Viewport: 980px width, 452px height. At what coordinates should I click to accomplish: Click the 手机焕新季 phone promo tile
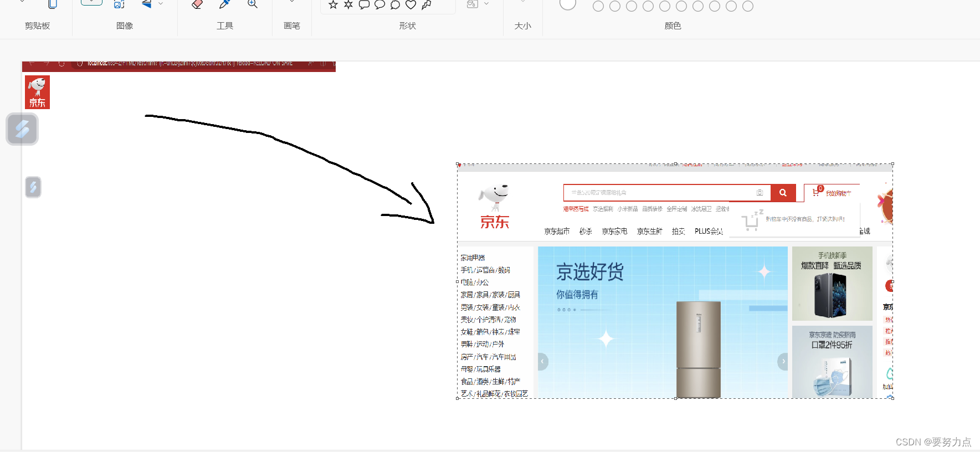click(832, 284)
